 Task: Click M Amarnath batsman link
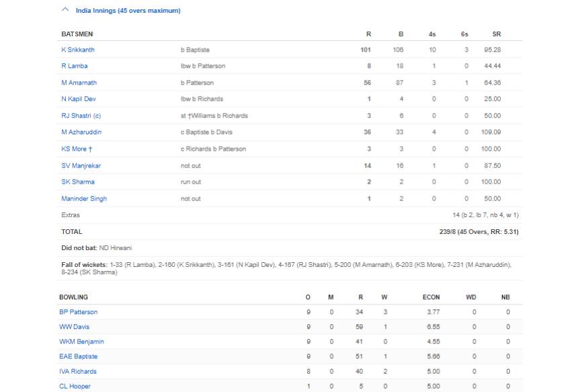[x=79, y=83]
